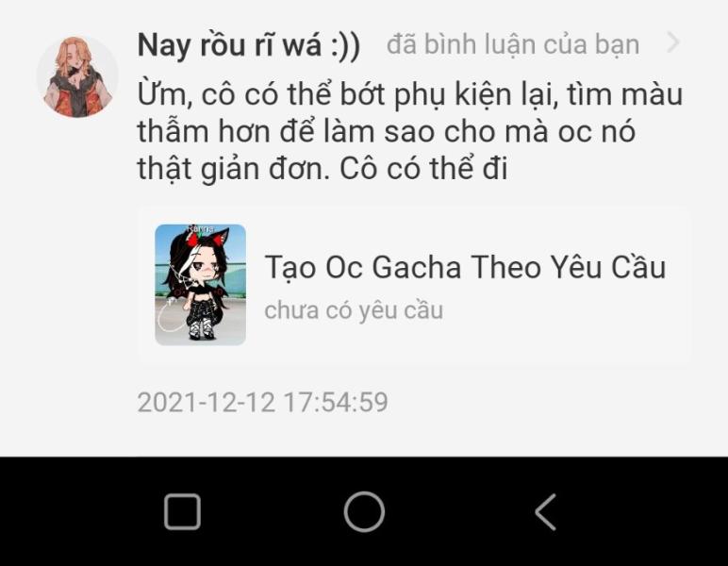Tap the ":))" emoticon in the username
Viewport: 728px width, 566px height.
point(343,46)
